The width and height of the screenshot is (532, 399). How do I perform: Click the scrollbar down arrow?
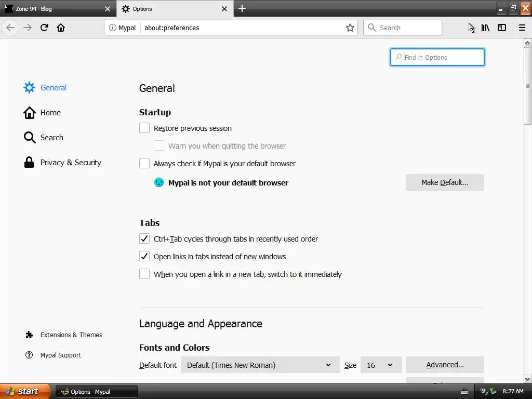pyautogui.click(x=527, y=379)
